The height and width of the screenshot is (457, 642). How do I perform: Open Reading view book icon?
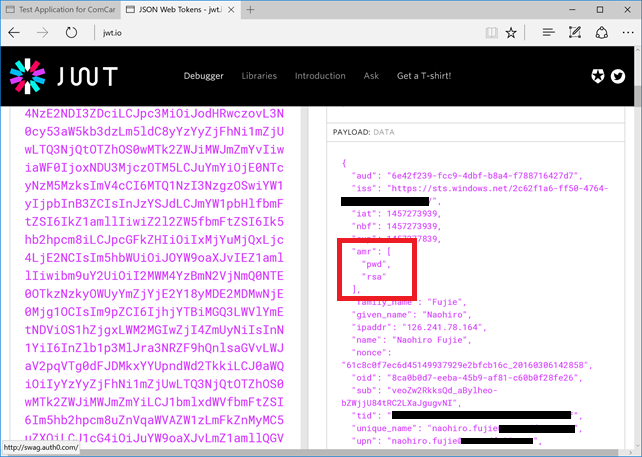491,33
